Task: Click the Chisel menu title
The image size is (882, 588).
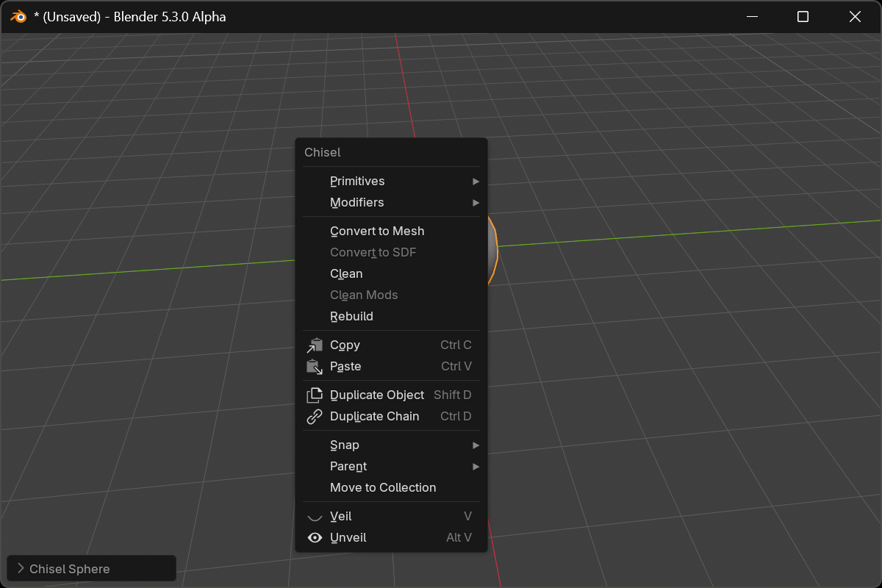Action: pyautogui.click(x=323, y=152)
